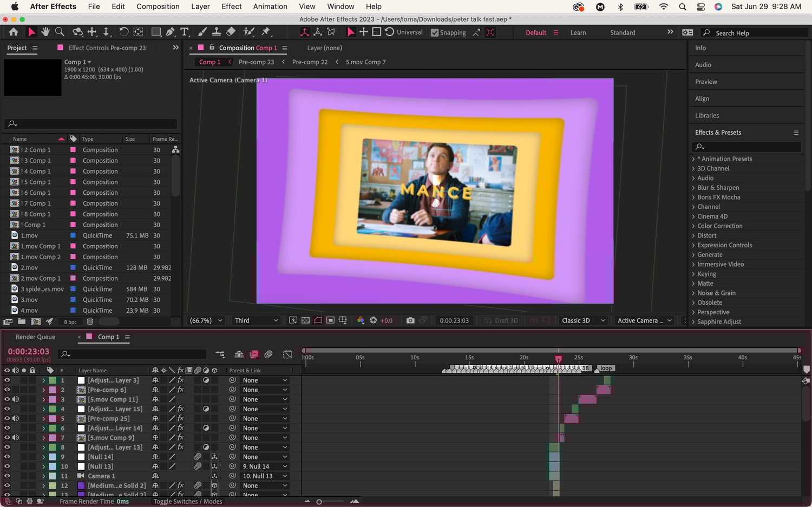Viewport: 812px width, 507px height.
Task: Navigate to Pre-comp 22 breadcrumb
Action: [x=310, y=62]
